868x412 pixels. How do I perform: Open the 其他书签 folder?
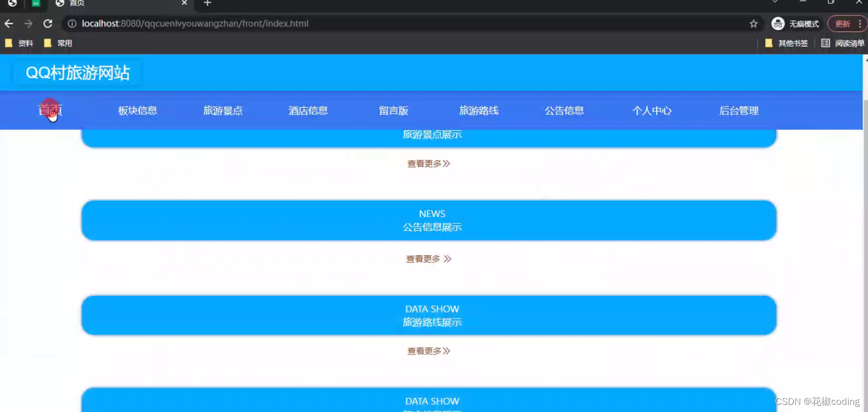(787, 43)
